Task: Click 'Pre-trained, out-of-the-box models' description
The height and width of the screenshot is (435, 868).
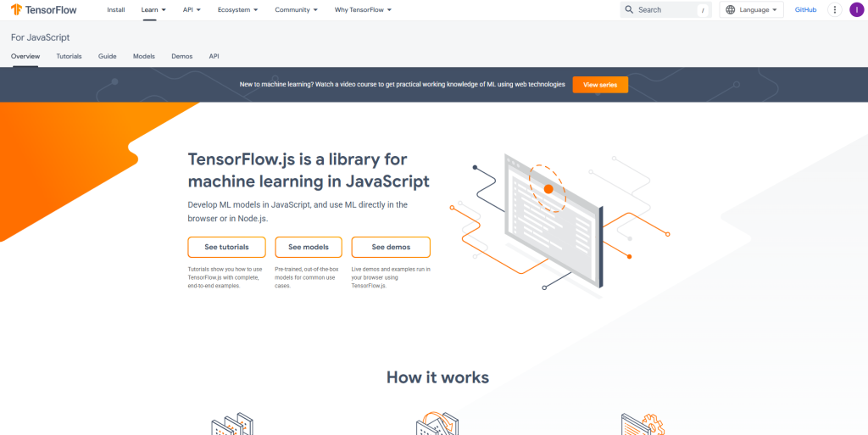Action: [x=305, y=278]
